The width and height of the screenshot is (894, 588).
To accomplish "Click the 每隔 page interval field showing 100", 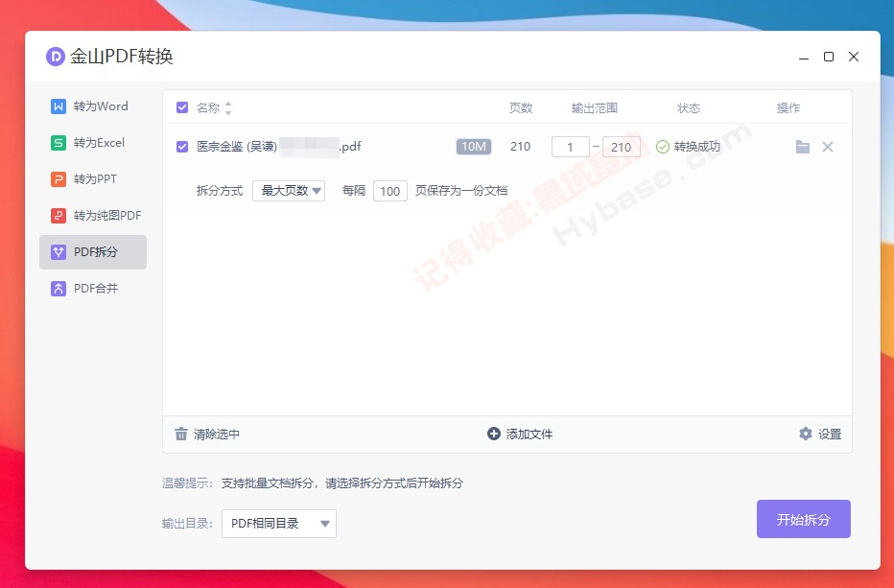I will tap(390, 191).
